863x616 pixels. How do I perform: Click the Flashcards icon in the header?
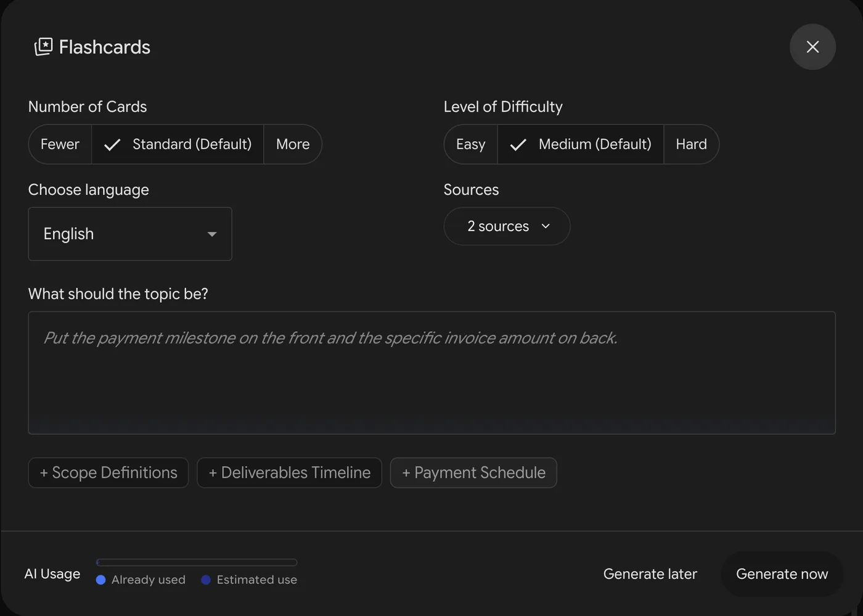click(x=43, y=47)
